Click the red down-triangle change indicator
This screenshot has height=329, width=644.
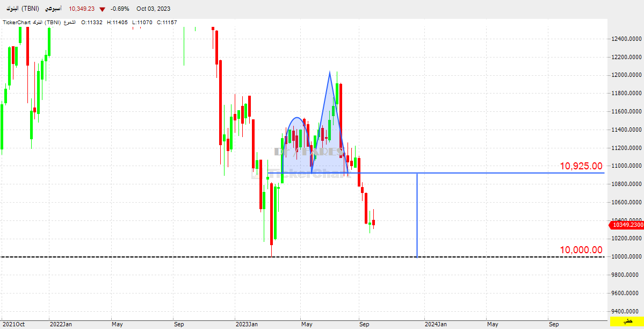click(102, 9)
